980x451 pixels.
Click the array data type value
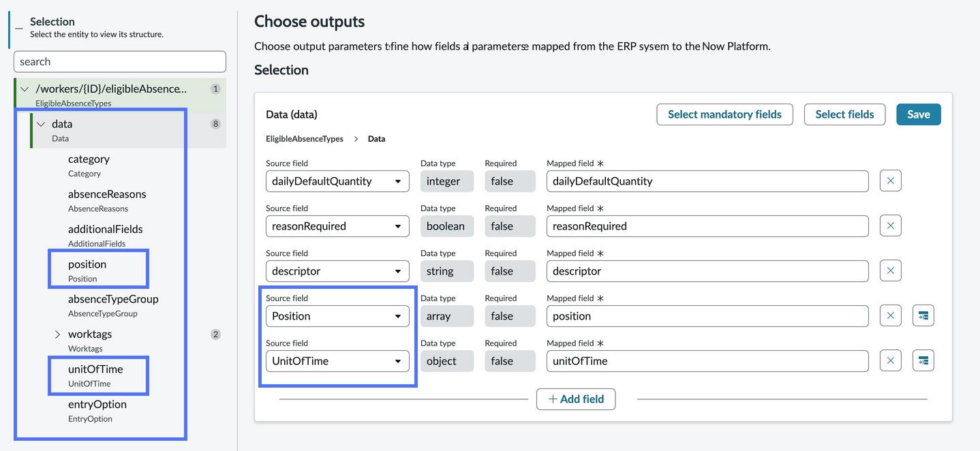(x=447, y=316)
